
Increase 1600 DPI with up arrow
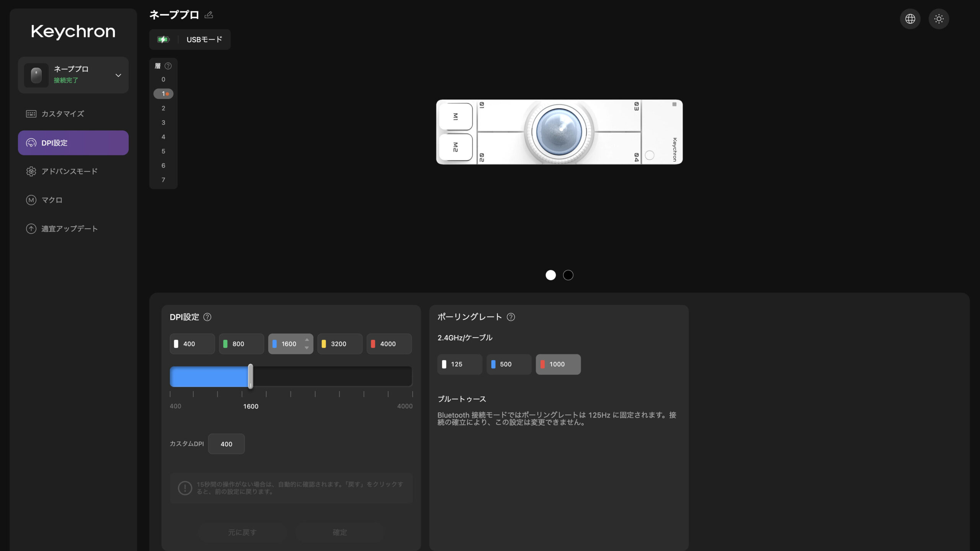tap(307, 340)
